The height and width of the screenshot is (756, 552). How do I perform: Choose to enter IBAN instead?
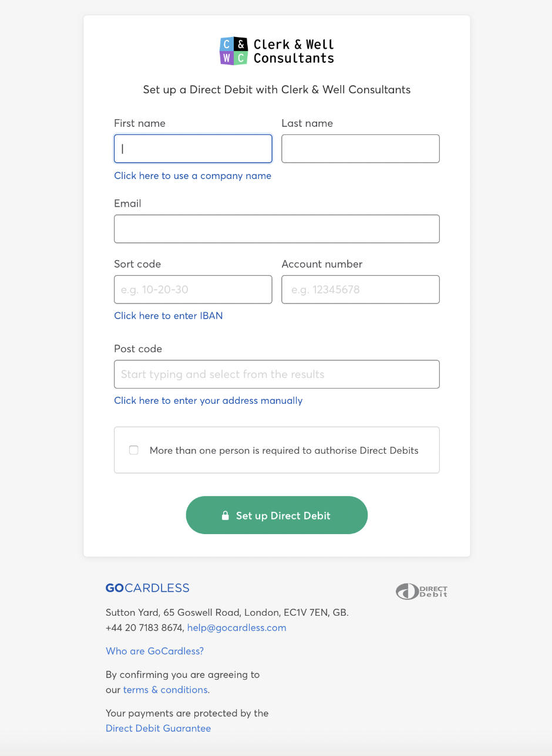point(169,316)
